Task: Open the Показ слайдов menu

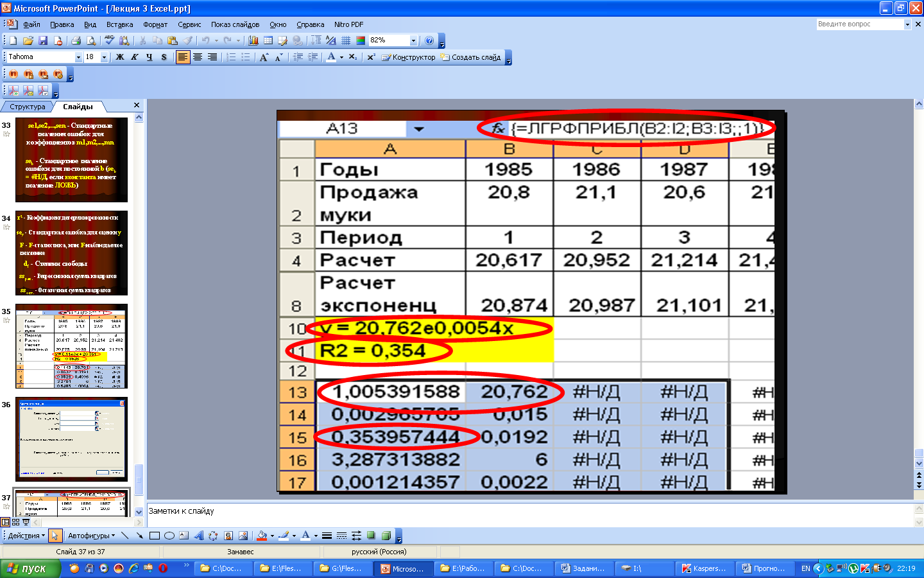Action: click(x=235, y=24)
